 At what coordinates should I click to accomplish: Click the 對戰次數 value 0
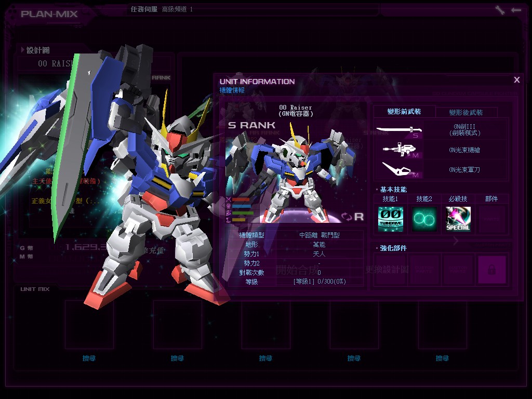click(320, 272)
